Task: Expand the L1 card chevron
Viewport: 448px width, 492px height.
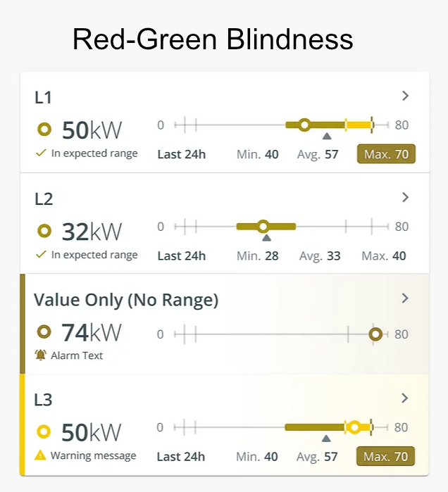Action: 405,96
